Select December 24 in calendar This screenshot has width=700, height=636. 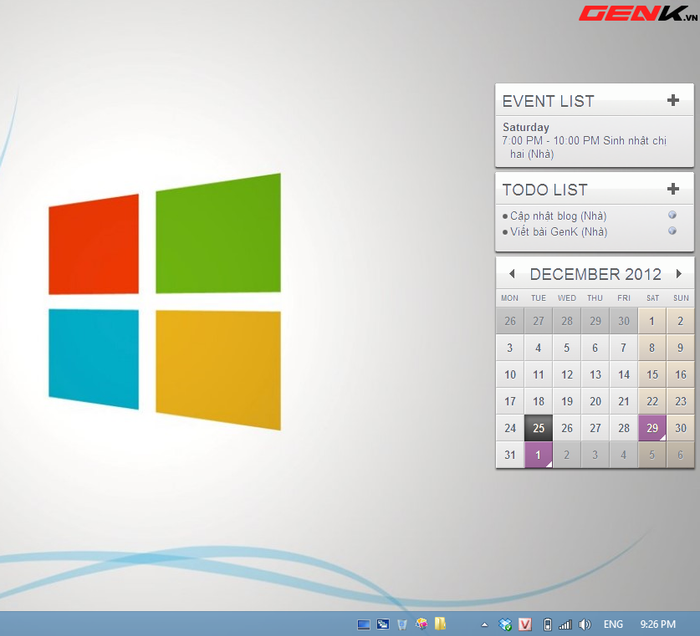point(510,428)
